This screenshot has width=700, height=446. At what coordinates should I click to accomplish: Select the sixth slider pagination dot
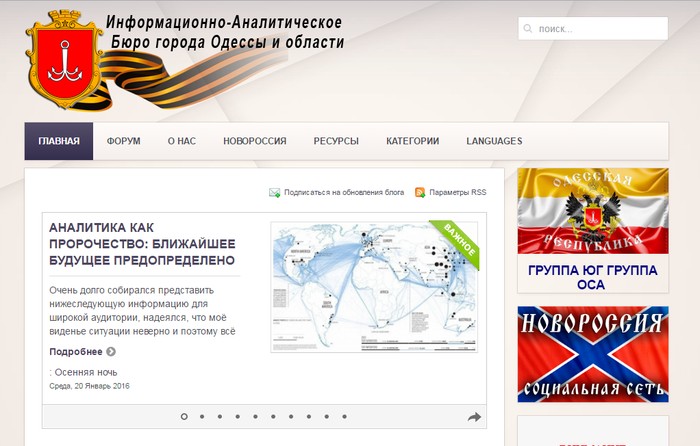click(x=273, y=417)
